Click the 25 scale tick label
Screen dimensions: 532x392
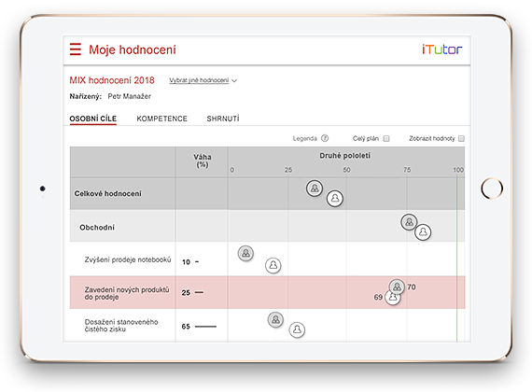pyautogui.click(x=288, y=170)
